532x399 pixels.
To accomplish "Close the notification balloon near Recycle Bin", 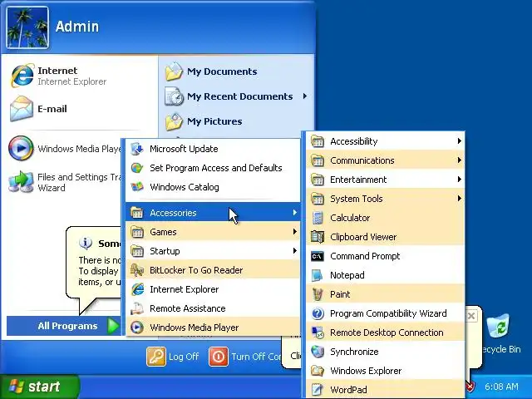I will (x=471, y=316).
